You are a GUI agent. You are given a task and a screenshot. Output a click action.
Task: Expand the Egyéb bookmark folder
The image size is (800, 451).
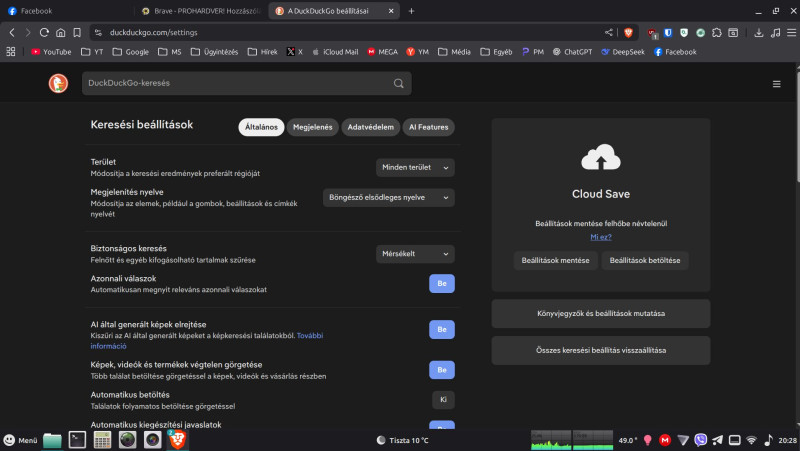[x=496, y=52]
